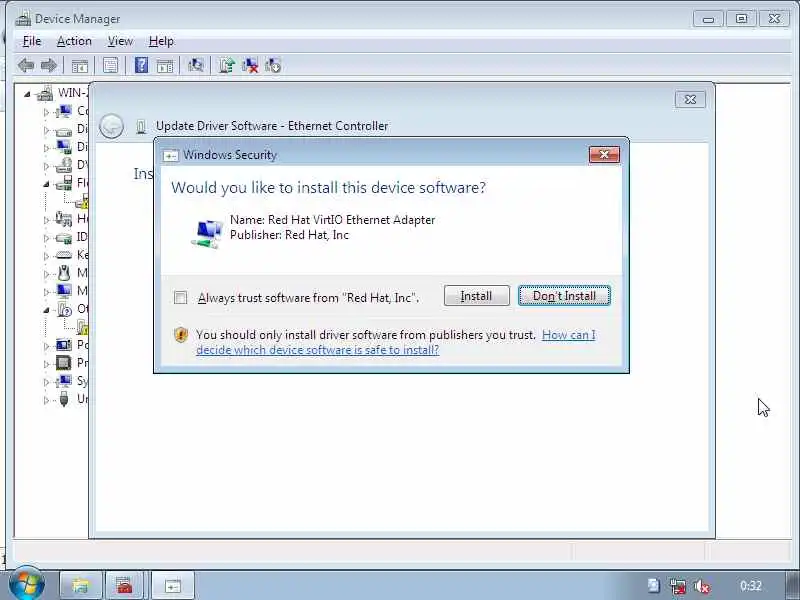Click the Don't Install button
Screen dimensions: 800x600
click(x=564, y=296)
